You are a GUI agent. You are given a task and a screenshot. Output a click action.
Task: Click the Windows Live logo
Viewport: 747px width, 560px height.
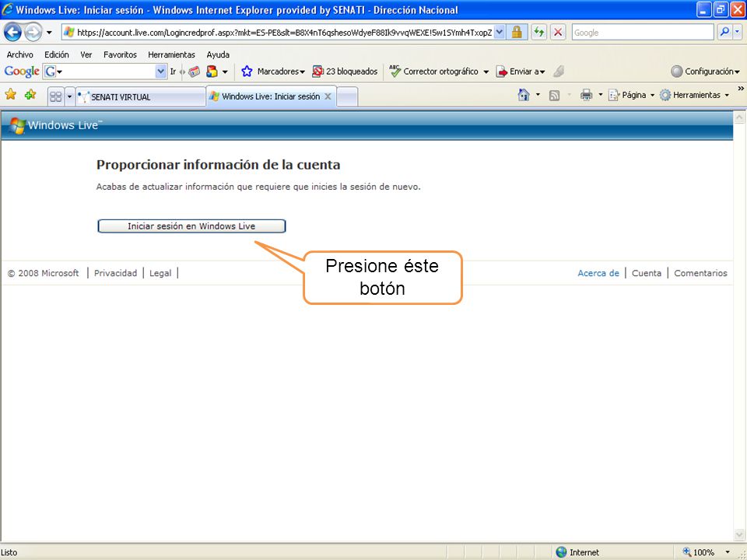point(55,125)
